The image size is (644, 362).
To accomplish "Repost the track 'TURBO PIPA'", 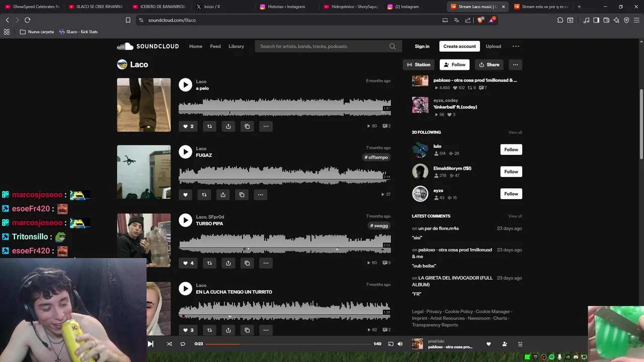I will tap(209, 263).
